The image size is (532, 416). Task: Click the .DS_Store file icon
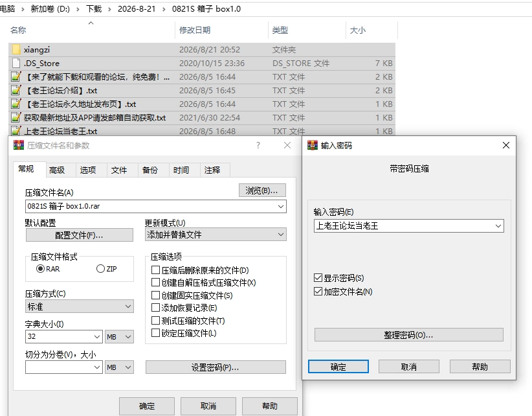click(x=16, y=63)
